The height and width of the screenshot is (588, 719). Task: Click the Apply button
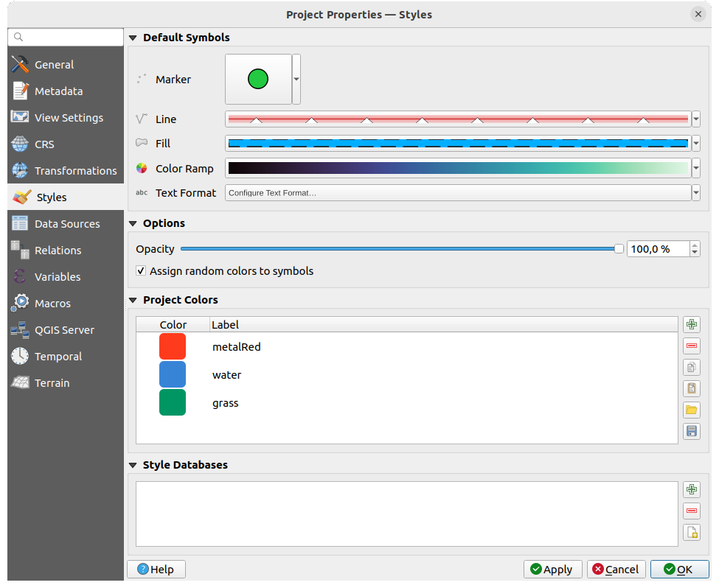pos(552,569)
